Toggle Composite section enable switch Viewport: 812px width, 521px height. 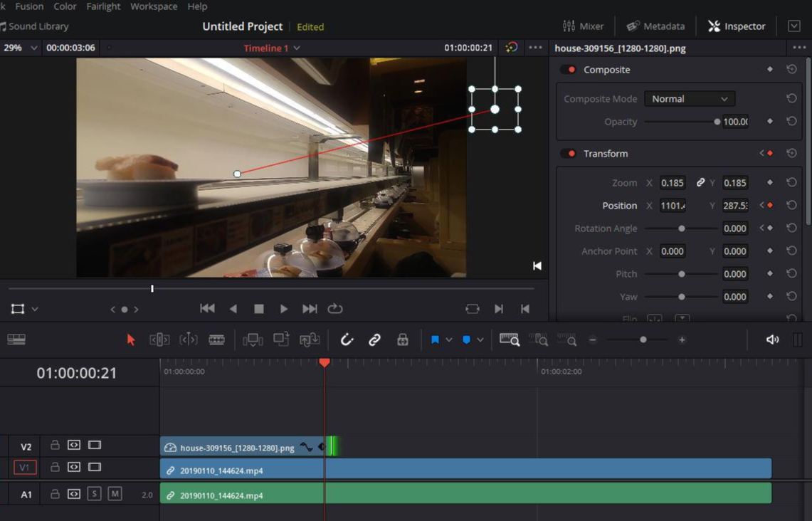click(x=569, y=70)
